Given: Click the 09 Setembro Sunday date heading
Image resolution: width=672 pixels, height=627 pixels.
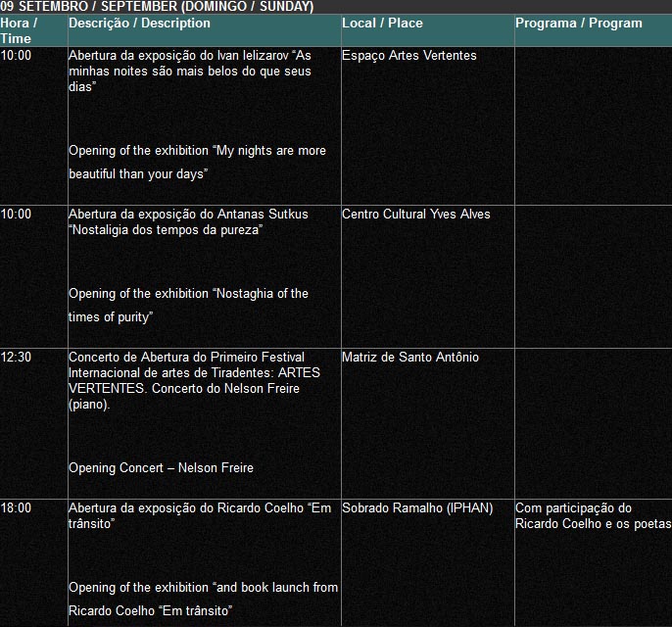Looking at the screenshot, I should [x=157, y=7].
